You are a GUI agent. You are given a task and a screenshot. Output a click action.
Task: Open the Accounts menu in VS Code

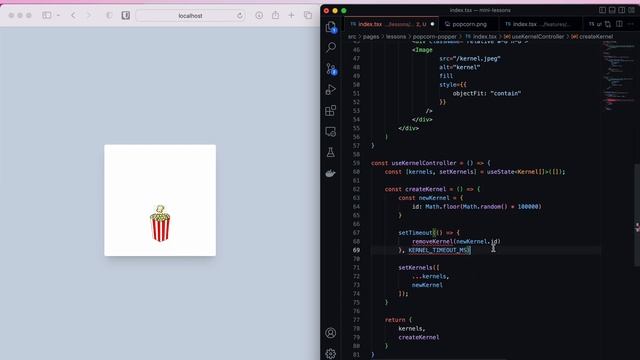click(x=331, y=333)
